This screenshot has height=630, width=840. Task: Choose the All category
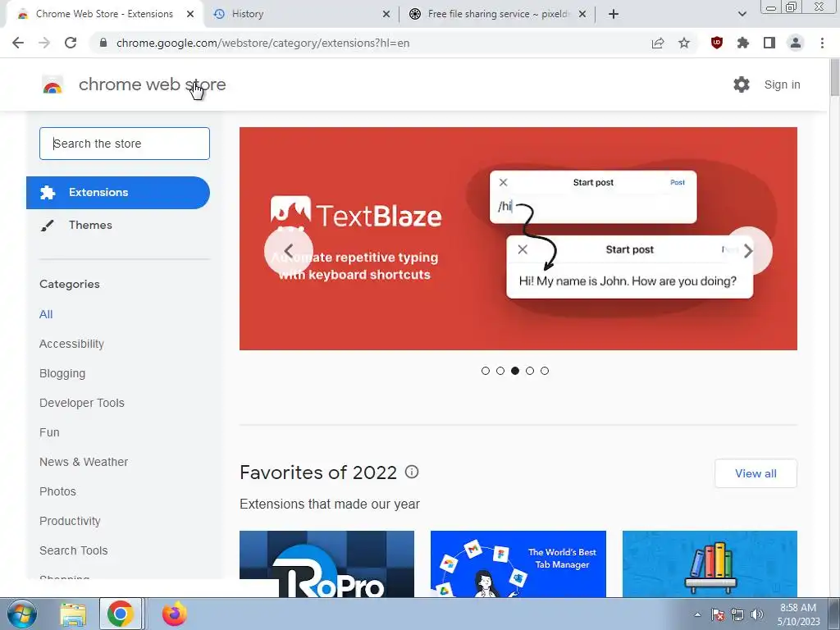(x=46, y=314)
